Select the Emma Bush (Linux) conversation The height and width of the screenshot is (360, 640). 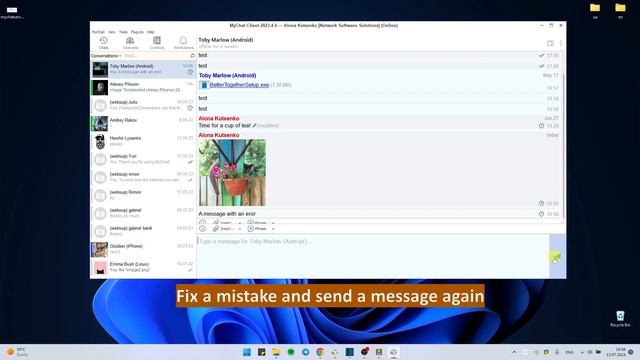pyautogui.click(x=143, y=267)
